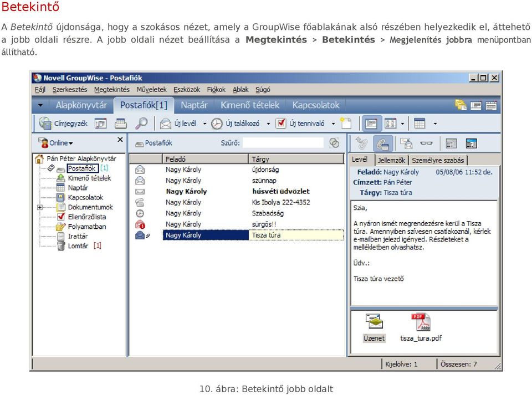Open the Szerkesztés menu
Viewport: 532px width, 395px height.
(x=70, y=90)
